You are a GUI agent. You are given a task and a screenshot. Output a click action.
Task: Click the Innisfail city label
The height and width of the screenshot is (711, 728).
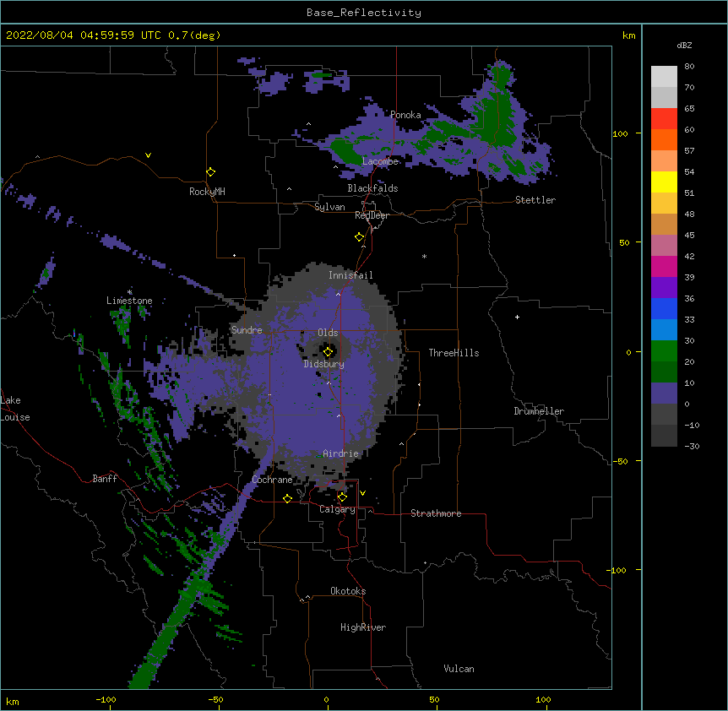point(350,275)
